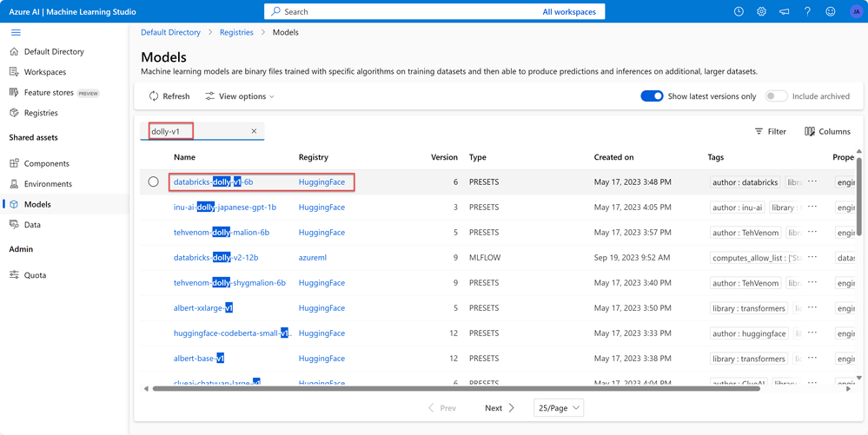The width and height of the screenshot is (868, 435).
Task: Click the Refresh button
Action: 169,96
